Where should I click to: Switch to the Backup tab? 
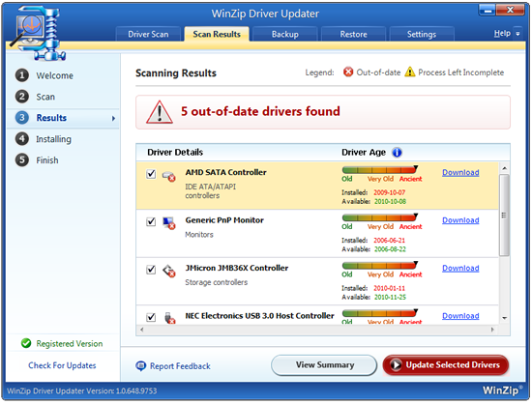(285, 34)
